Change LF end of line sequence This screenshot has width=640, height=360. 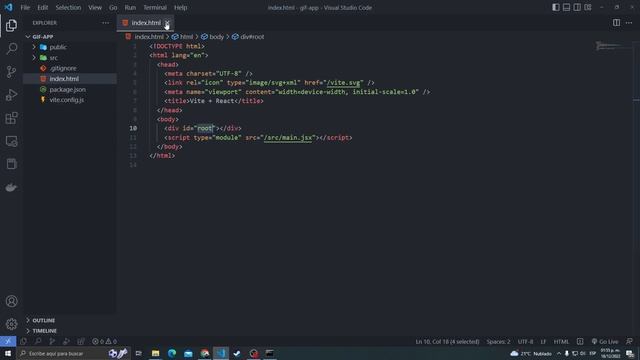click(543, 341)
